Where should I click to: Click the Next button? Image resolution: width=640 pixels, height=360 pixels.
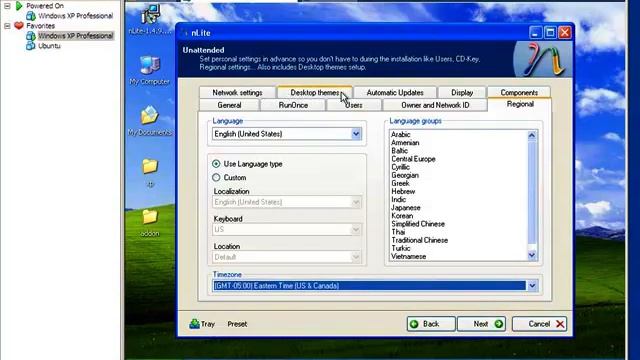(x=482, y=324)
